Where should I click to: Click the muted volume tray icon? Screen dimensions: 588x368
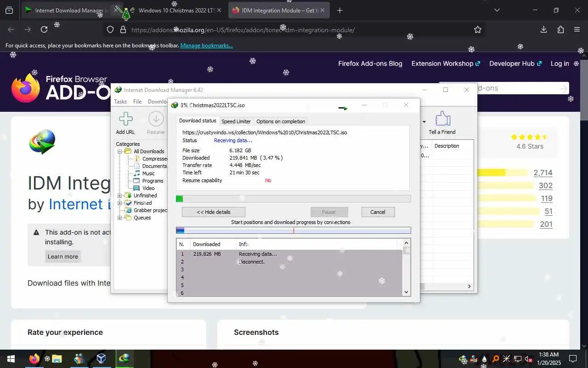pyautogui.click(x=529, y=359)
